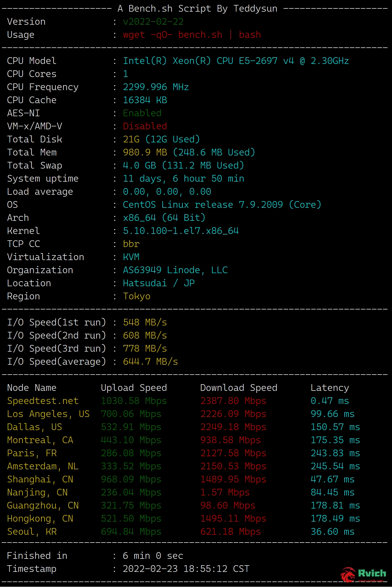
Task: Click the Total Disk value 21G (12G Used)
Action: tap(161, 139)
